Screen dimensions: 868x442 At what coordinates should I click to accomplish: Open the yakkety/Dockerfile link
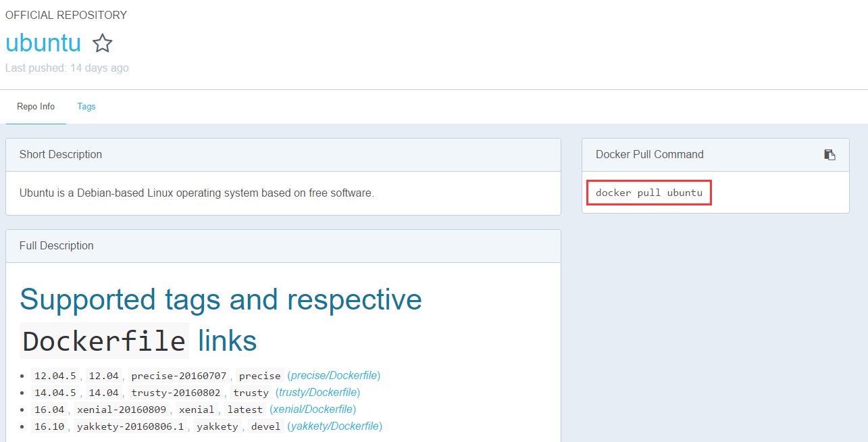[336, 426]
